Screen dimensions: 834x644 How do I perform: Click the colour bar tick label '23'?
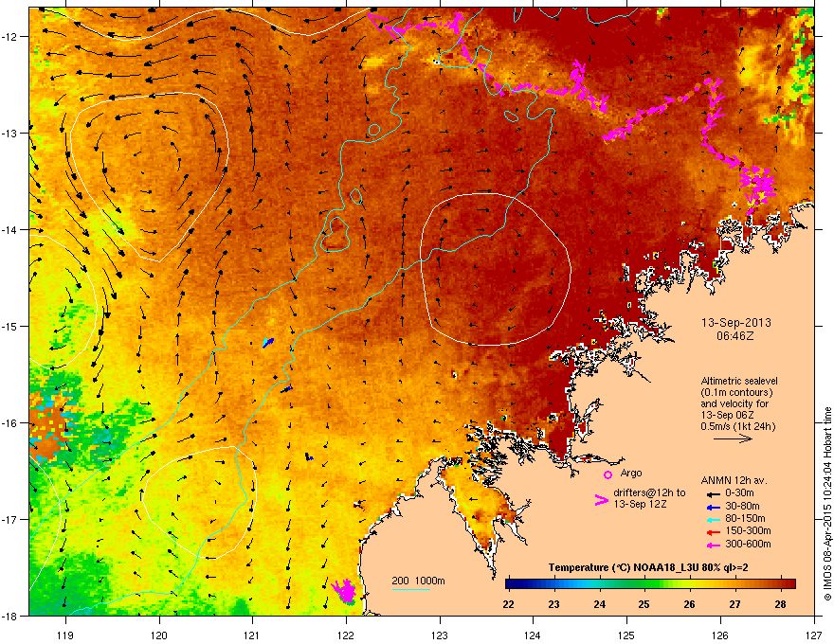click(554, 604)
